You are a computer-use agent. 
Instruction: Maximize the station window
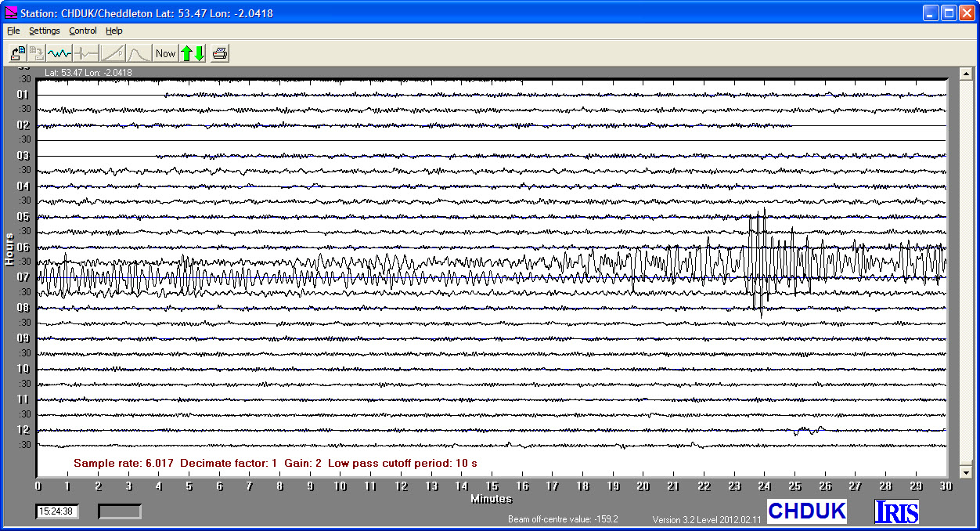pyautogui.click(x=948, y=13)
